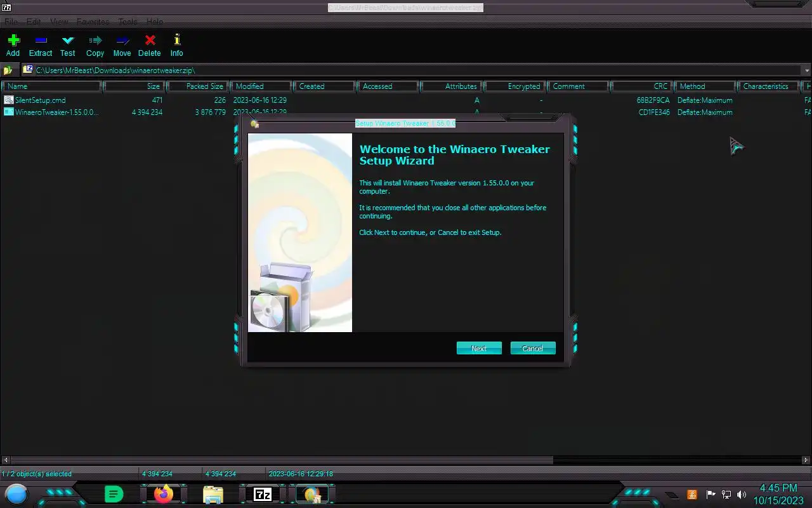Open the green chat app on taskbar
Viewport: 812px width, 508px height.
coord(114,493)
